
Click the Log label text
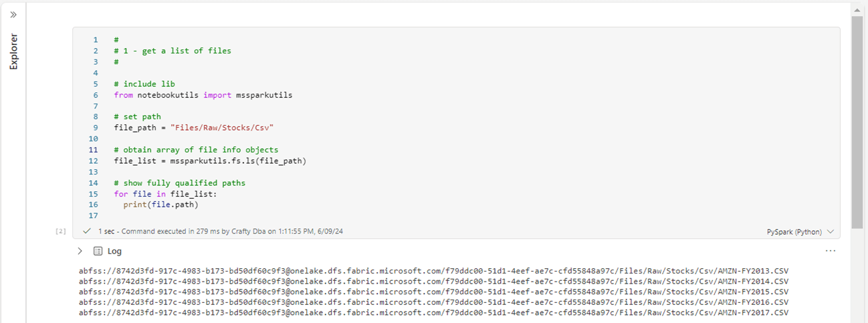click(114, 251)
